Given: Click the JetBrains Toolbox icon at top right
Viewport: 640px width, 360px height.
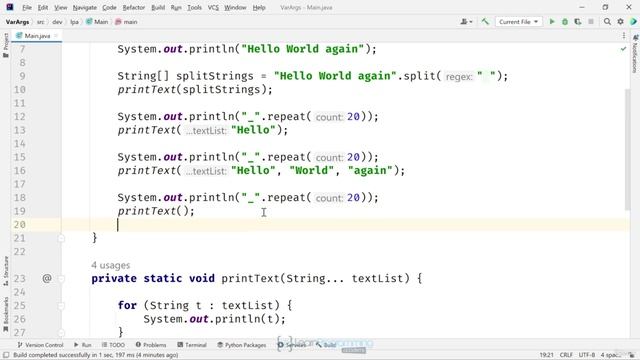Looking at the screenshot, I should point(633,22).
